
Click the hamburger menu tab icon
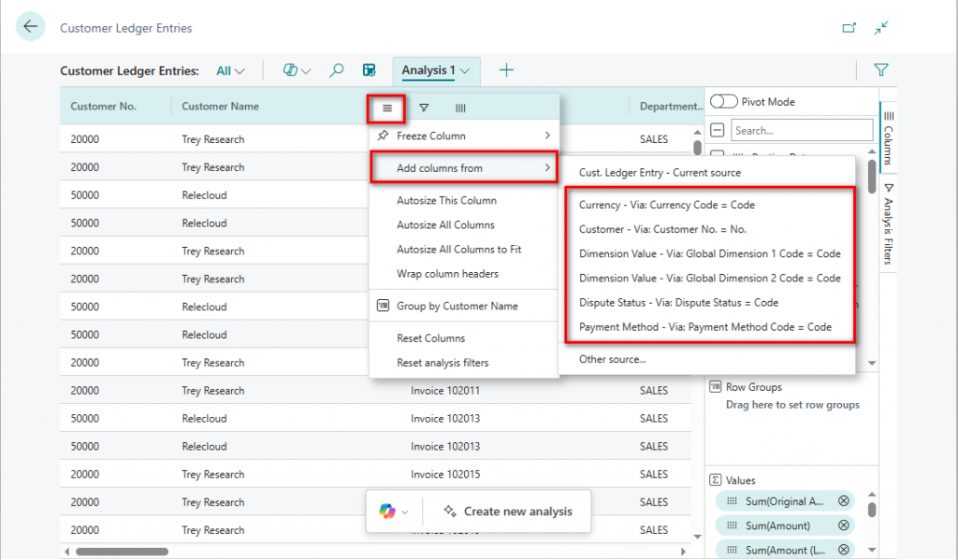(x=387, y=108)
